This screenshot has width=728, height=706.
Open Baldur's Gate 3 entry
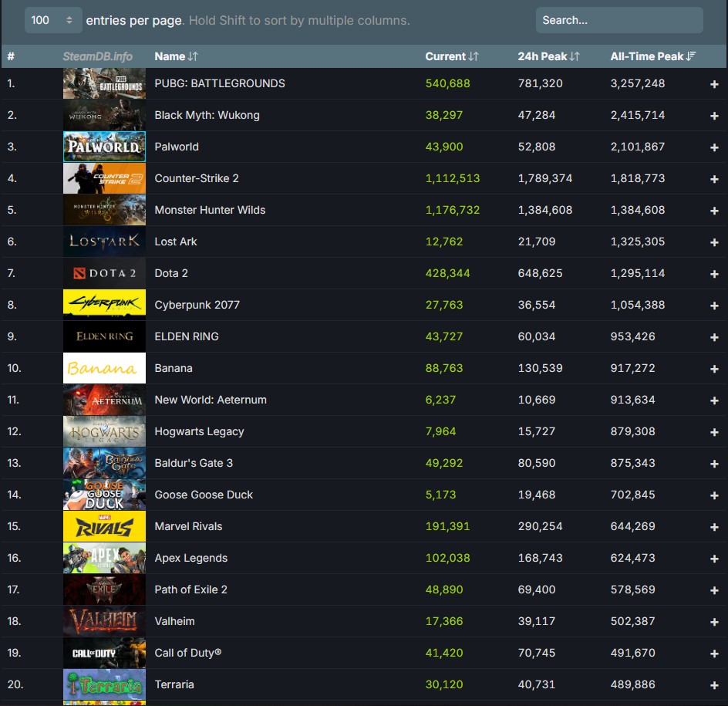click(194, 463)
